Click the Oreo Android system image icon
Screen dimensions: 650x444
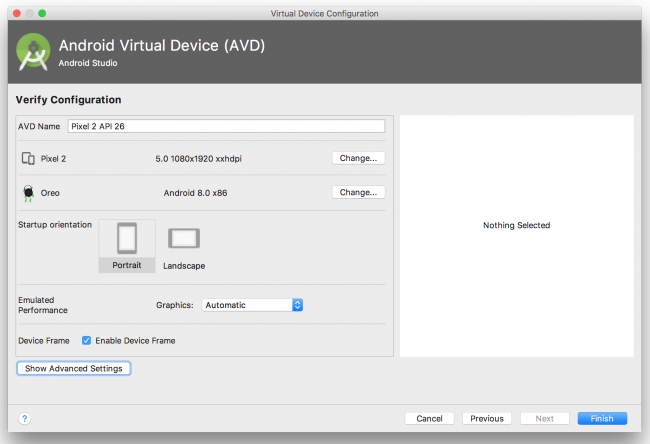pyautogui.click(x=28, y=193)
